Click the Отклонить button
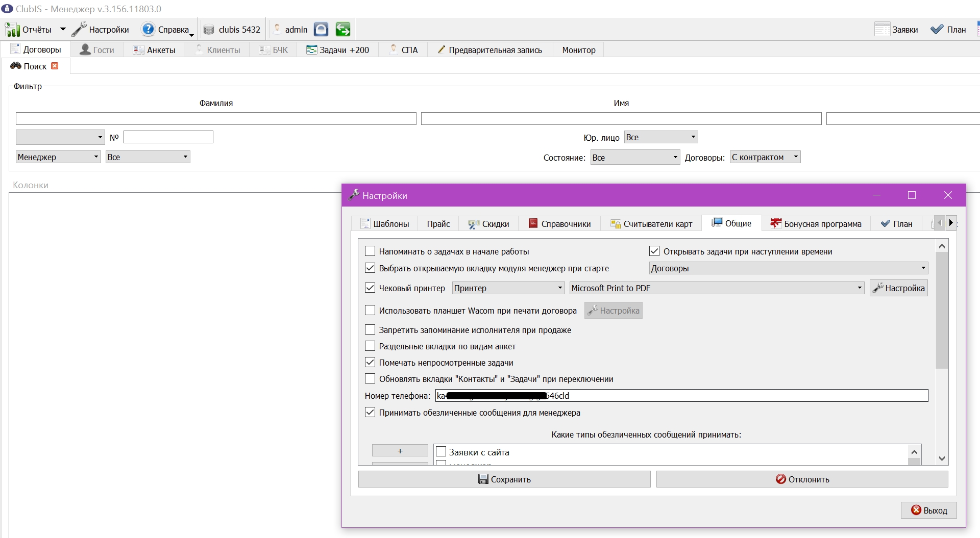The width and height of the screenshot is (980, 538). pos(802,479)
